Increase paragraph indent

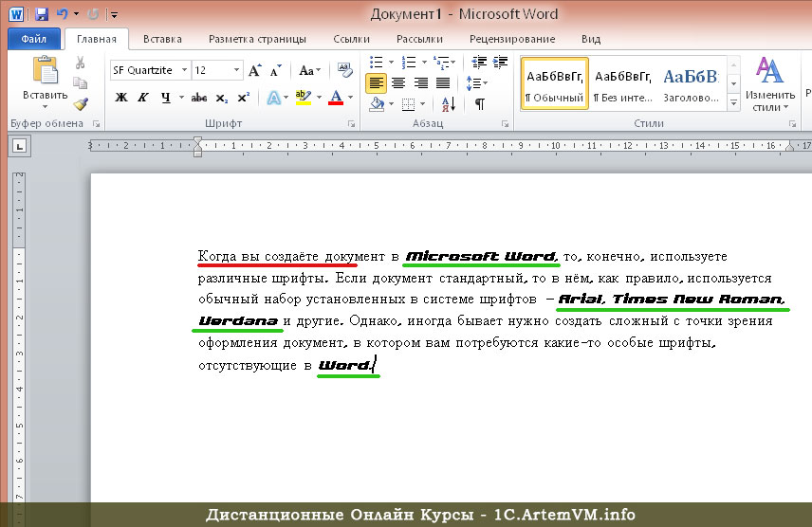[500, 63]
